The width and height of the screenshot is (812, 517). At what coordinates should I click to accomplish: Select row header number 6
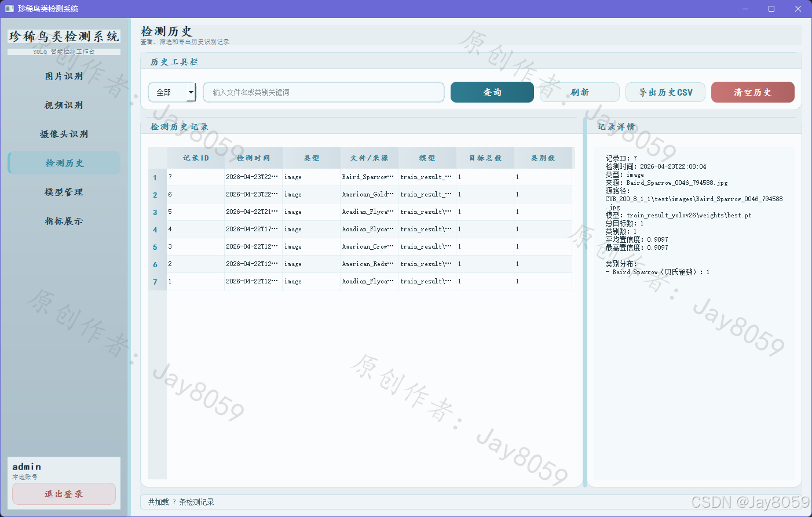click(x=158, y=264)
